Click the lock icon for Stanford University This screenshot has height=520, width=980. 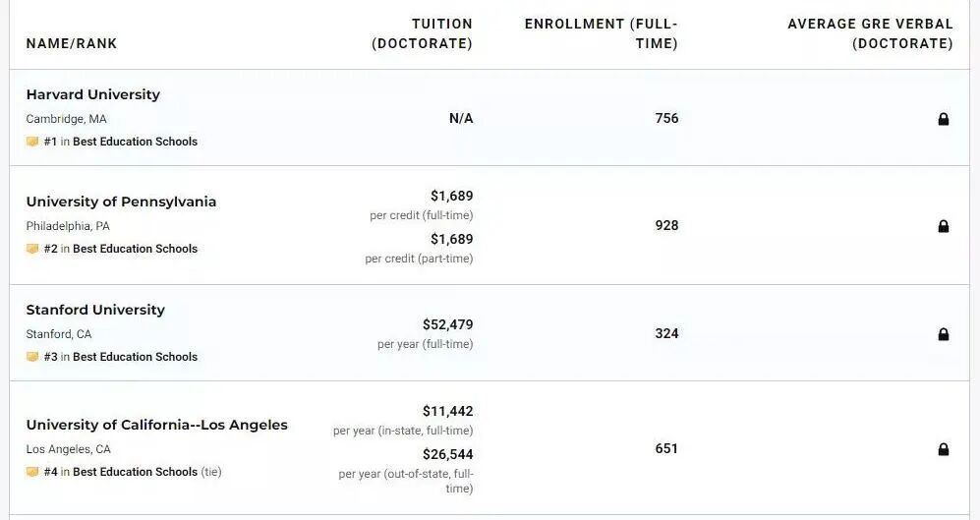pos(944,334)
